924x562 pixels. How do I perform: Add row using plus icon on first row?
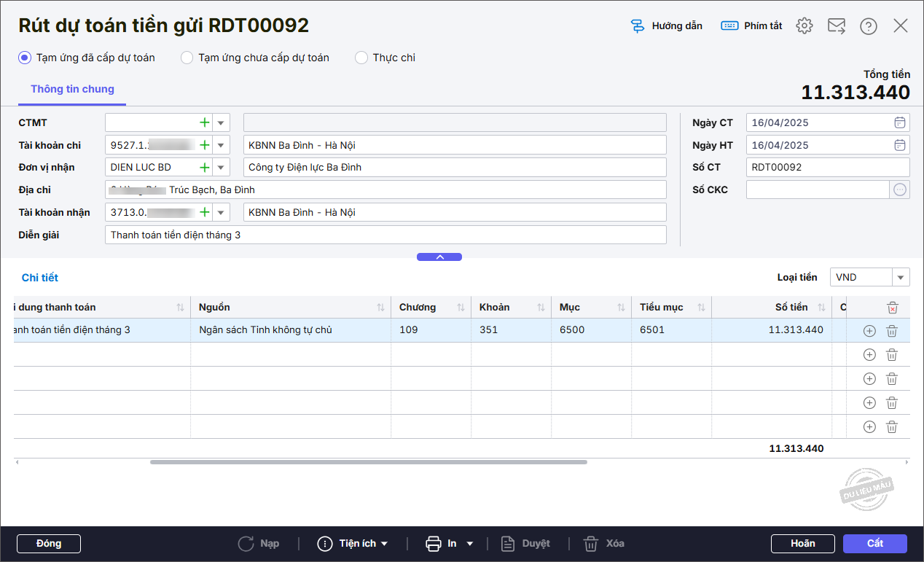coord(869,331)
